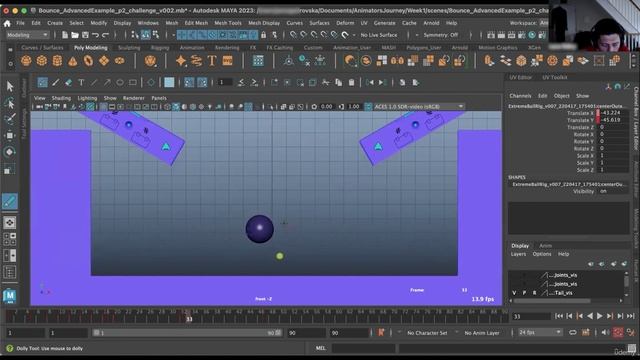Click the eraser tool in the grease pencil bar

pyautogui.click(x=68, y=83)
